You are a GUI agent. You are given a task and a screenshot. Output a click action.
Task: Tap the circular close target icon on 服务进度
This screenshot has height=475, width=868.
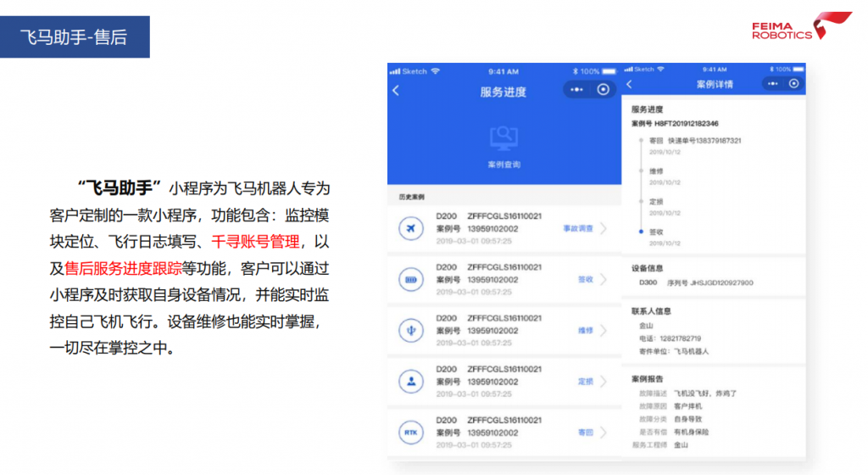pyautogui.click(x=604, y=90)
